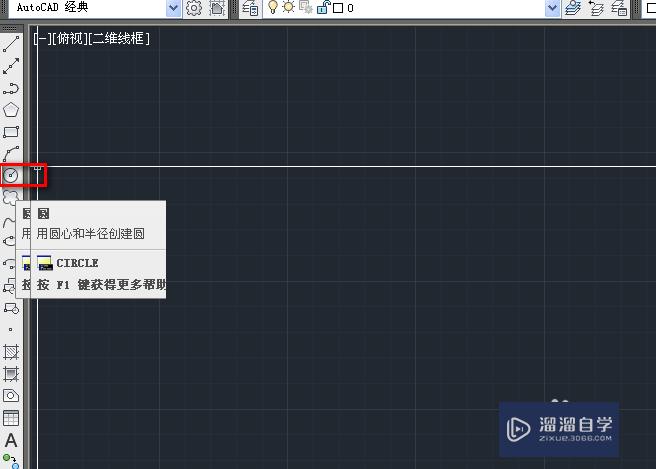Screen dimensions: 656x469
Task: Open the Layer Properties Manager
Action: [251, 8]
